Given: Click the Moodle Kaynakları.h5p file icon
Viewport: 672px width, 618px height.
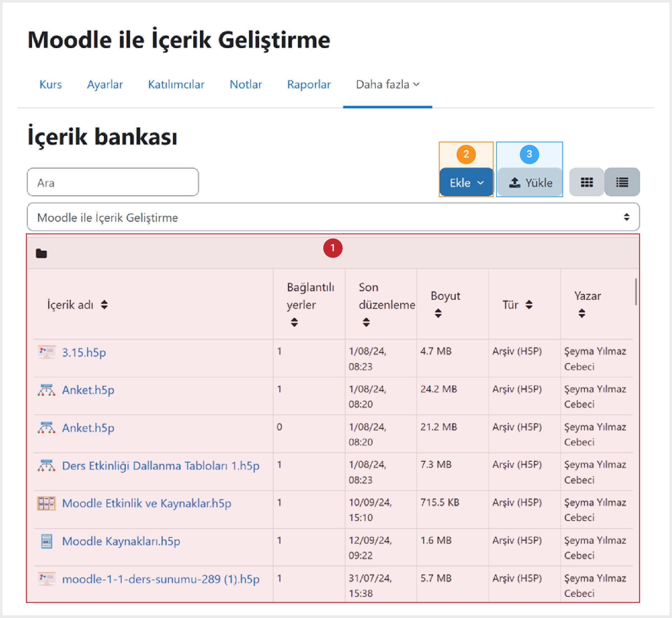Looking at the screenshot, I should click(x=47, y=541).
